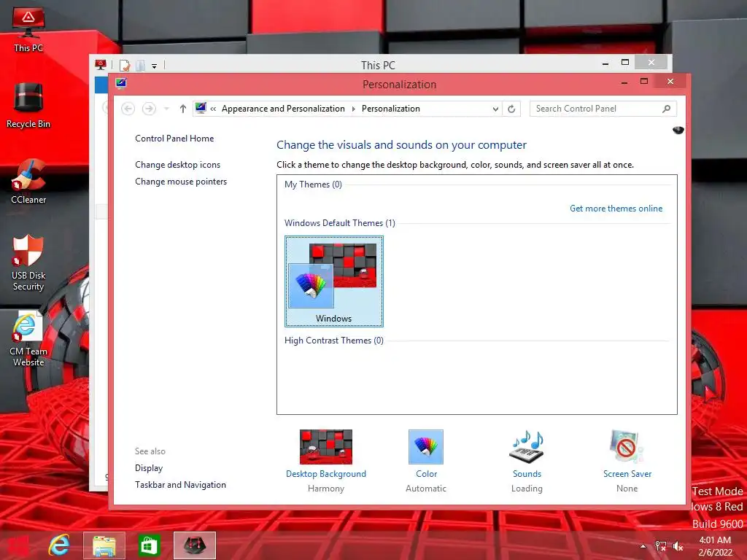Open File Explorer from the taskbar
Image resolution: width=747 pixels, height=560 pixels.
pos(104,545)
